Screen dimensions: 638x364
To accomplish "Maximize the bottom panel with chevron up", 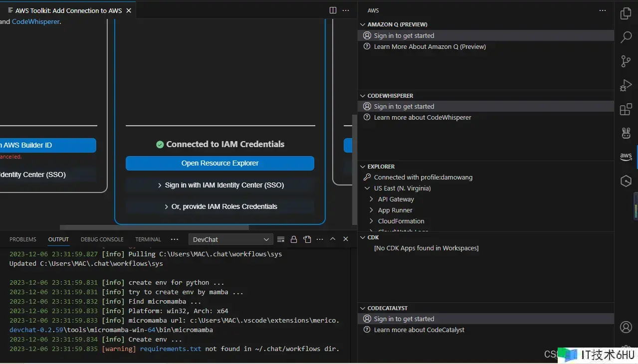I will click(333, 239).
